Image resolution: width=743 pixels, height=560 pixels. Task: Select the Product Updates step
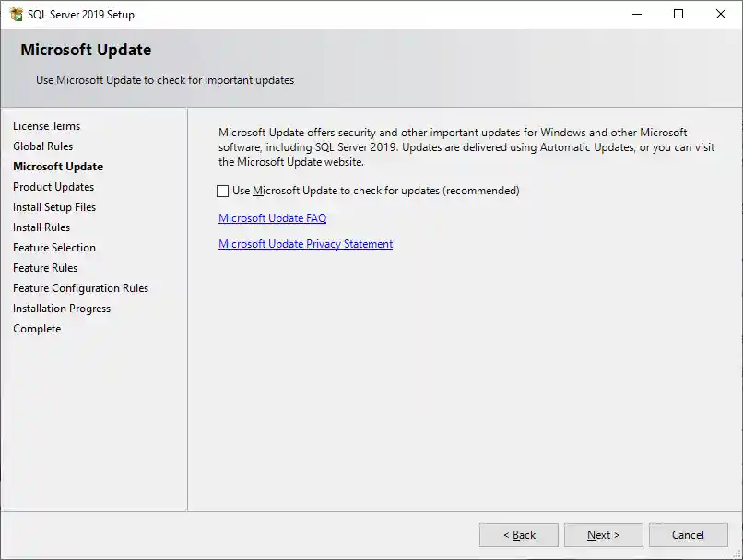[x=53, y=186]
